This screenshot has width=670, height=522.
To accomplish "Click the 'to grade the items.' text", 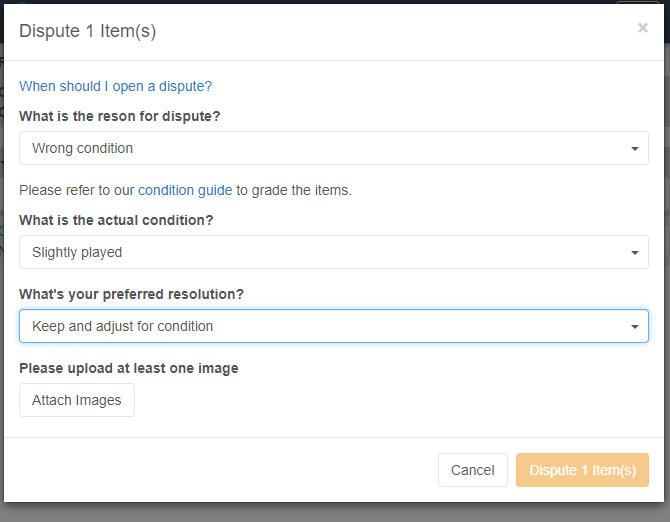I will (294, 190).
